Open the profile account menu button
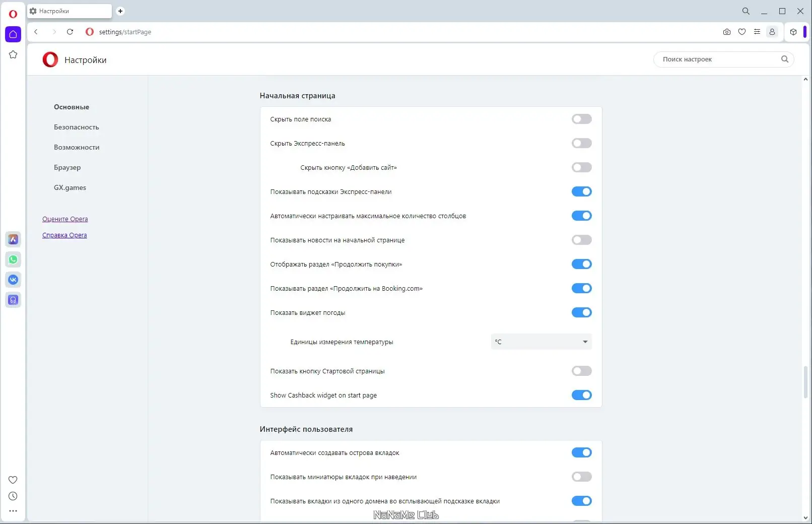The image size is (812, 524). [x=772, y=32]
